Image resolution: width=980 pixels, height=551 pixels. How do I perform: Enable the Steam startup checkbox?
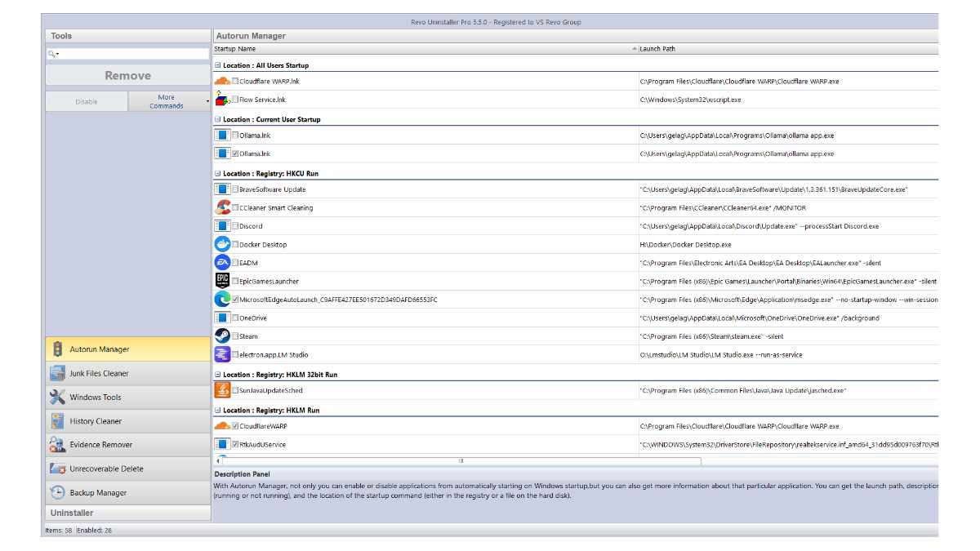click(235, 336)
